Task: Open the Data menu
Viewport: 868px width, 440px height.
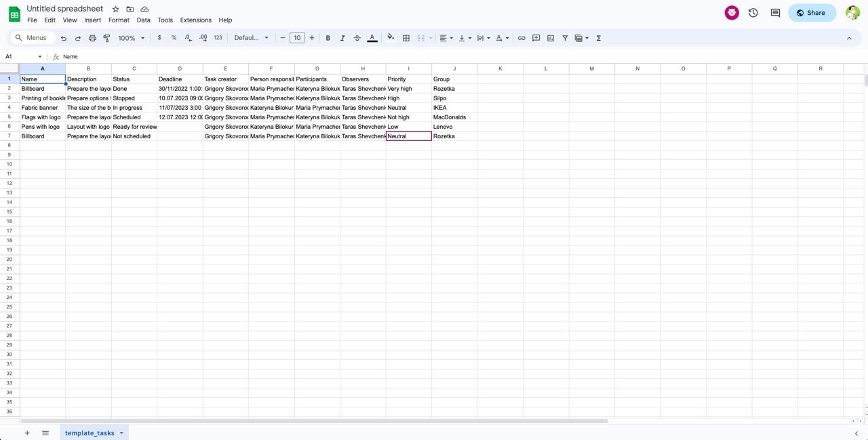Action: click(143, 20)
